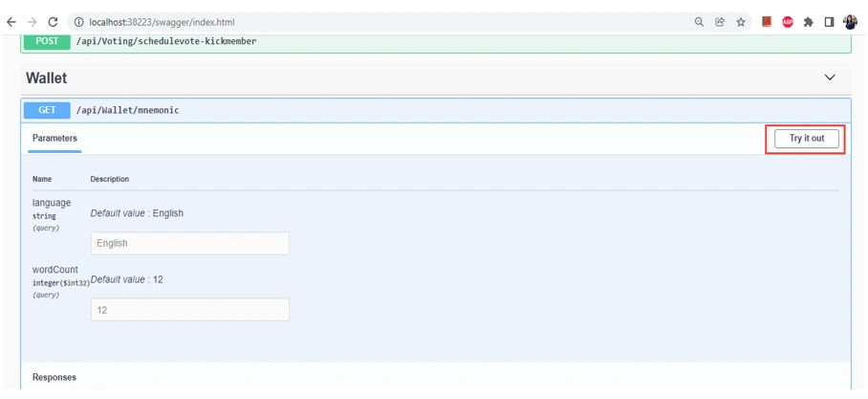
Task: Click the address bar URL localhost:38223
Action: pos(162,22)
